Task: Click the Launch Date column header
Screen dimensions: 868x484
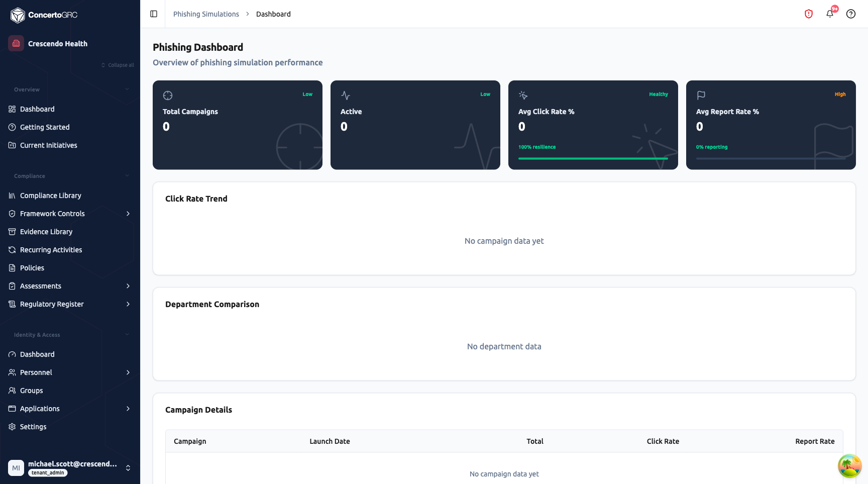Action: click(330, 441)
